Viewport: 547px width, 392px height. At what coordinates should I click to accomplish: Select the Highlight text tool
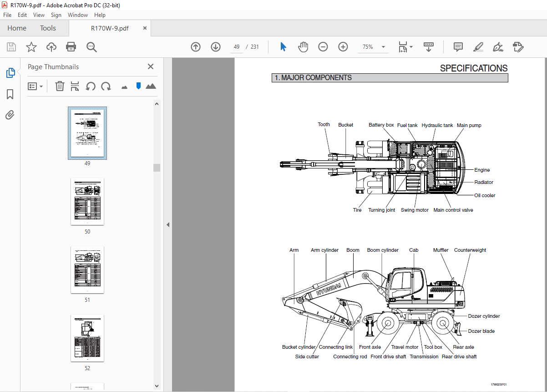click(x=478, y=47)
